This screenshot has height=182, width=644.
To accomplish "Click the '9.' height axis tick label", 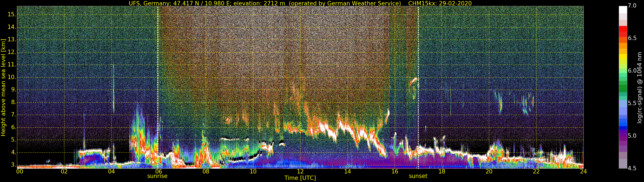I will pos(14,90).
